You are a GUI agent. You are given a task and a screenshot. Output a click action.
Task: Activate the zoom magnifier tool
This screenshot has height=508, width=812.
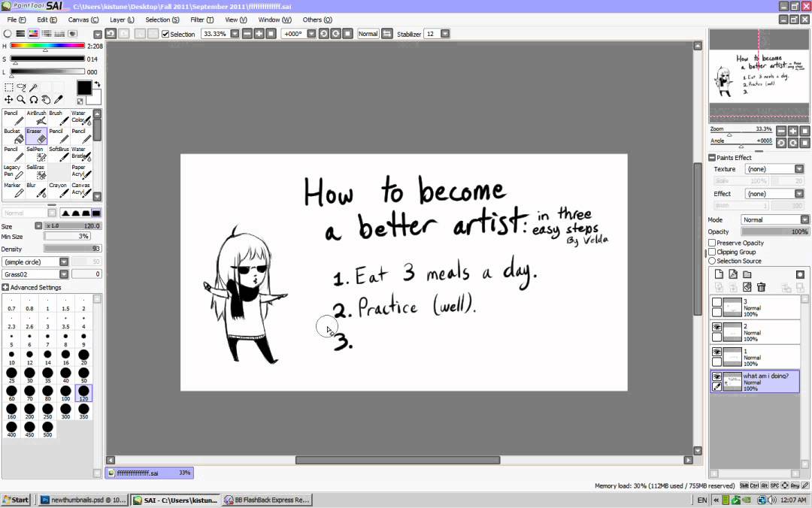click(x=21, y=99)
